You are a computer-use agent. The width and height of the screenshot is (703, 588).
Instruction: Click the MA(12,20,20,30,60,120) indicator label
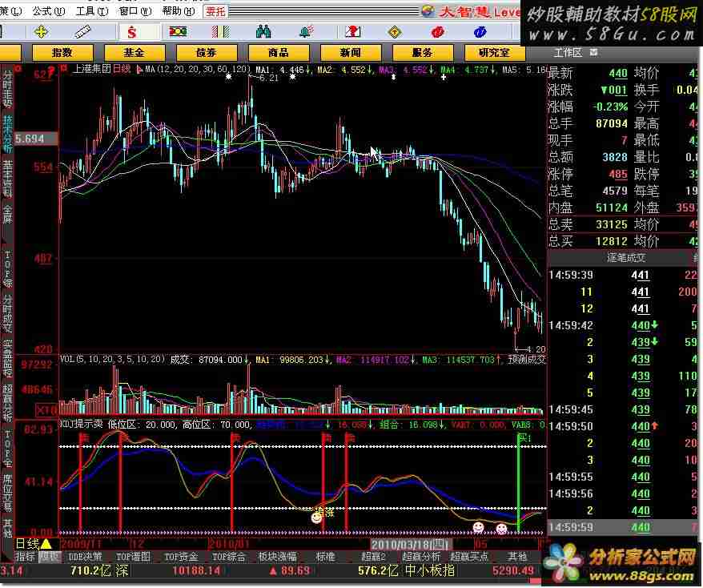197,69
